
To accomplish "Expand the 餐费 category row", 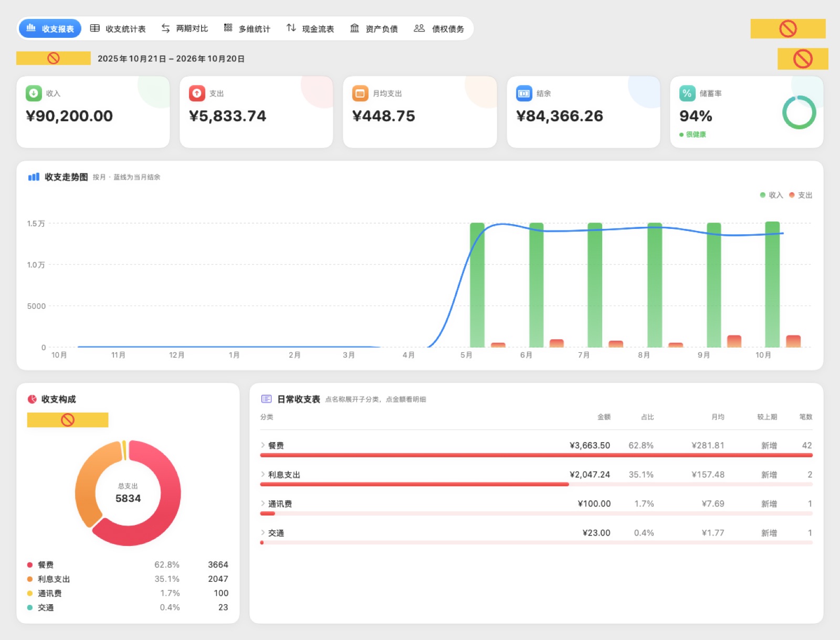I will click(272, 445).
